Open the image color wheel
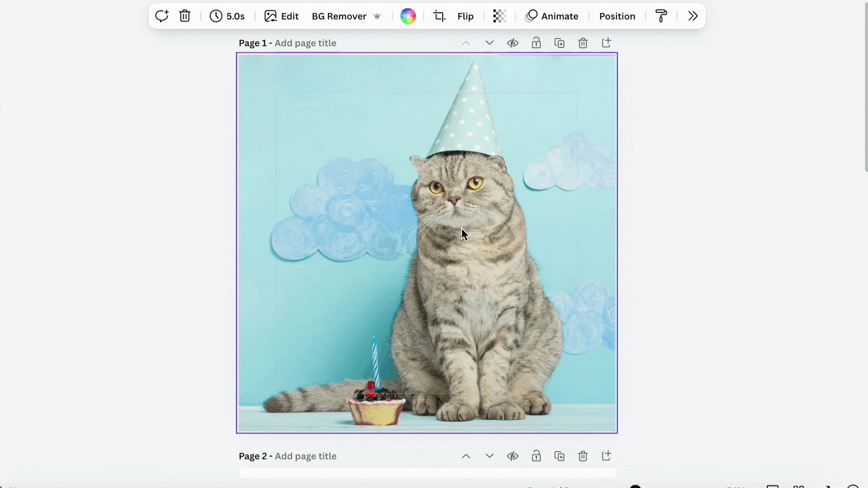This screenshot has height=488, width=868. (408, 16)
